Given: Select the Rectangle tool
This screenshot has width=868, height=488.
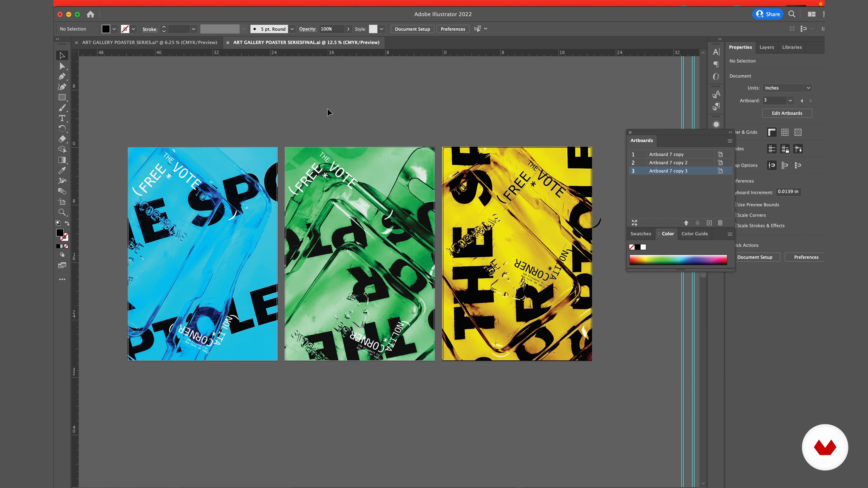Looking at the screenshot, I should point(62,98).
